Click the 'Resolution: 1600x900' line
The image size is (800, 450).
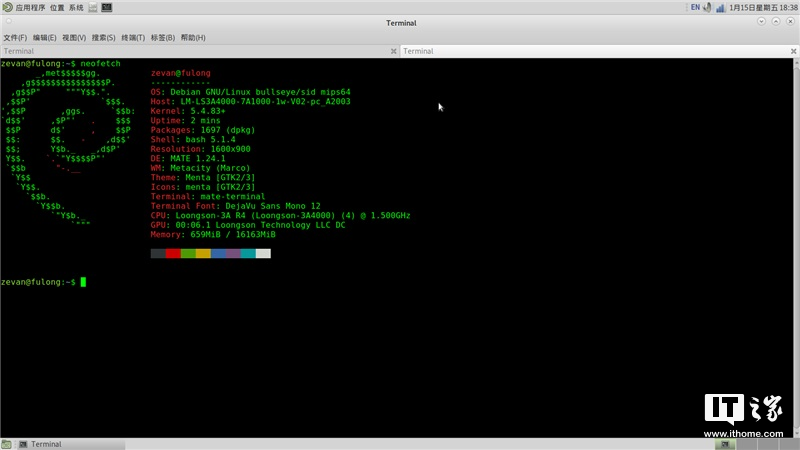pos(201,149)
